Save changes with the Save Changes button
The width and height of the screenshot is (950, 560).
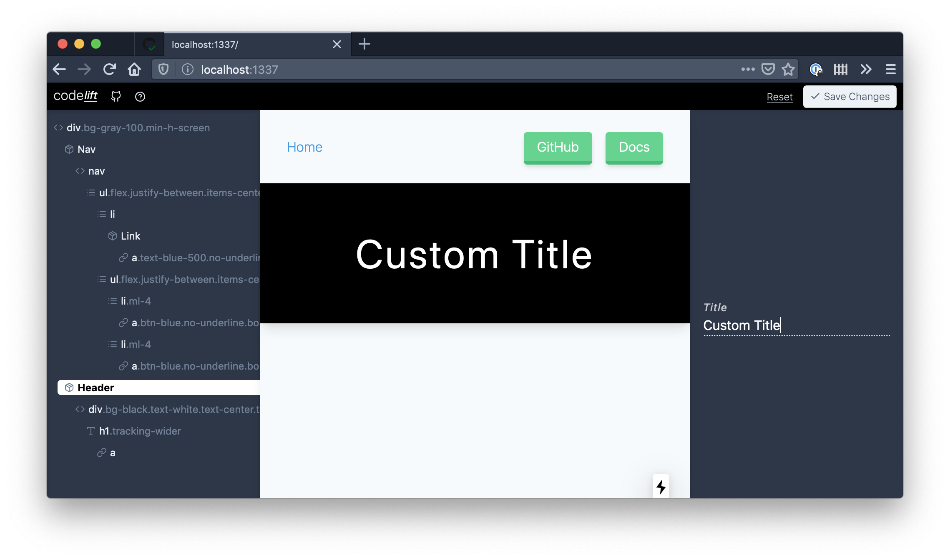coord(849,97)
